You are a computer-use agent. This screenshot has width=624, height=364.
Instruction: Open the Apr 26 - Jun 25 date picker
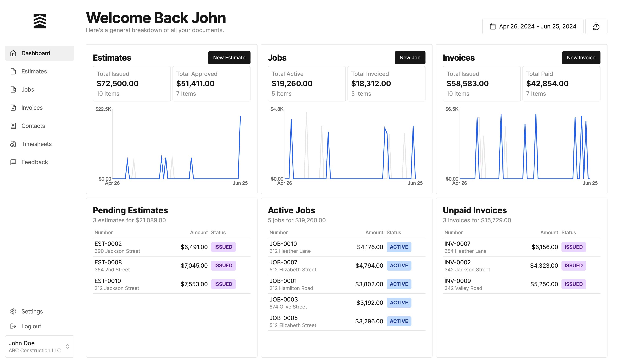tap(533, 26)
